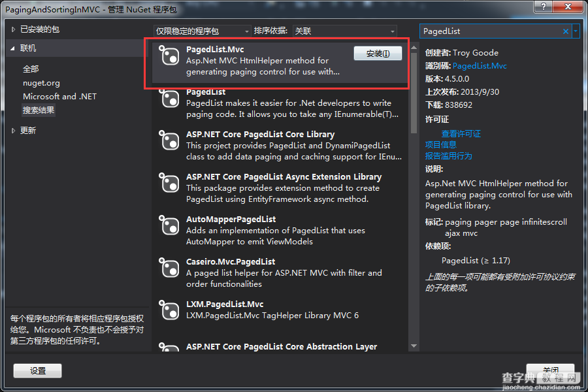This screenshot has height=392, width=588.
Task: Click the package list scrollbar down arrow
Action: pyautogui.click(x=414, y=346)
